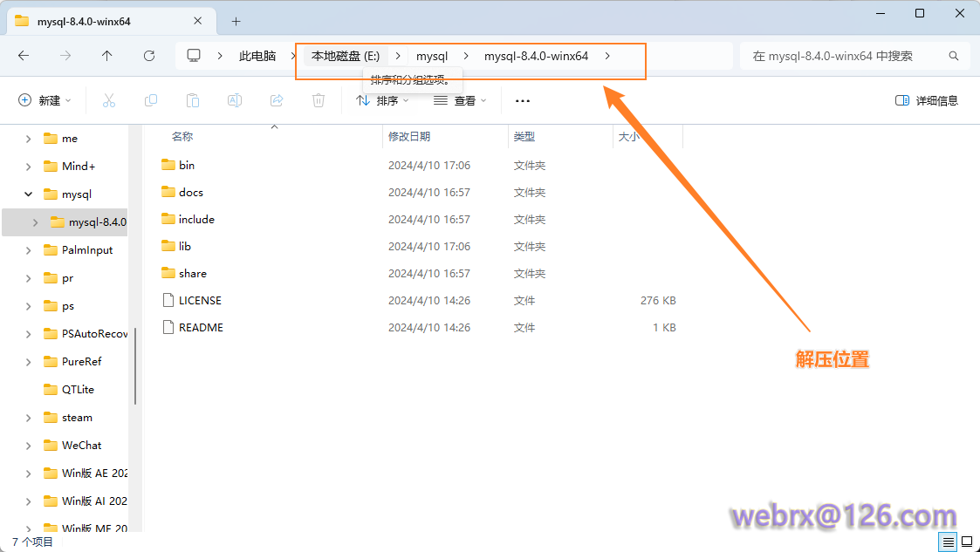Select Win版 AE folder in sidebar

(94, 473)
